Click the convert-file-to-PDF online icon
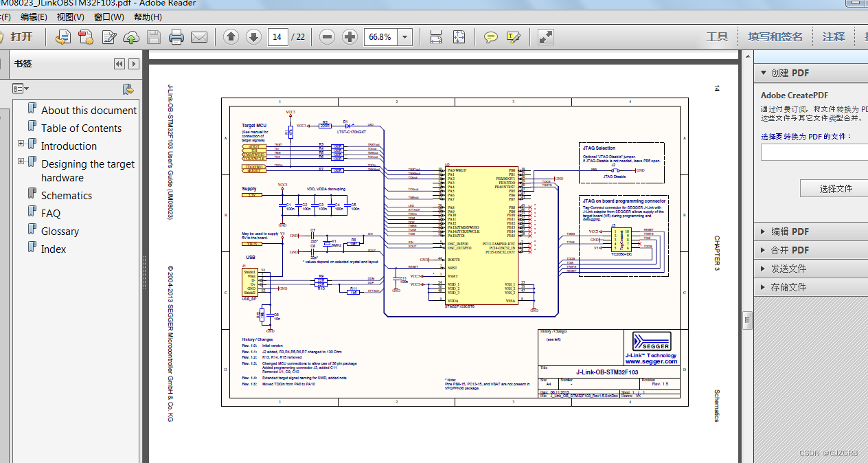The image size is (868, 463). pos(63,36)
